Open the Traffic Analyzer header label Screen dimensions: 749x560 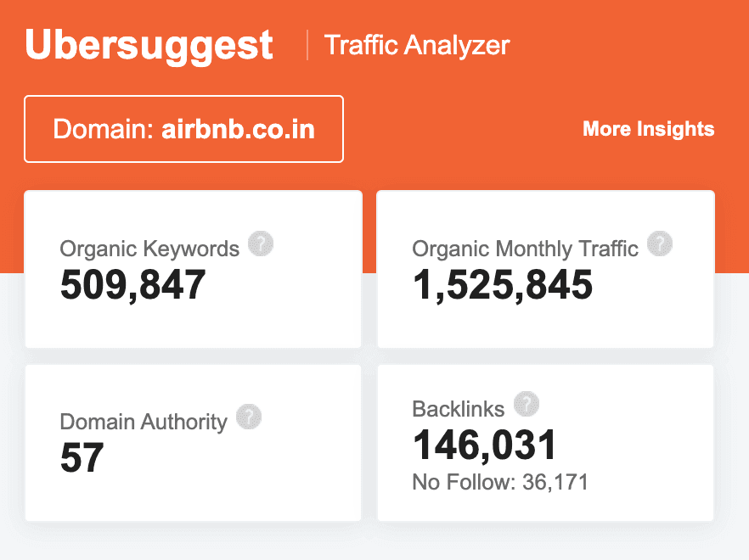[416, 45]
